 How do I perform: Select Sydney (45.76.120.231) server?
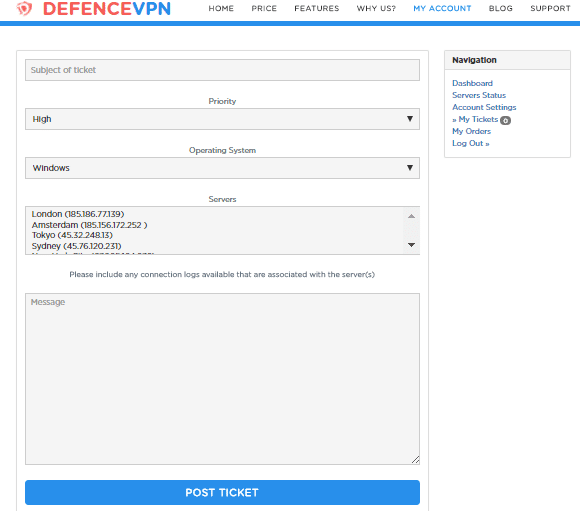tap(77, 246)
